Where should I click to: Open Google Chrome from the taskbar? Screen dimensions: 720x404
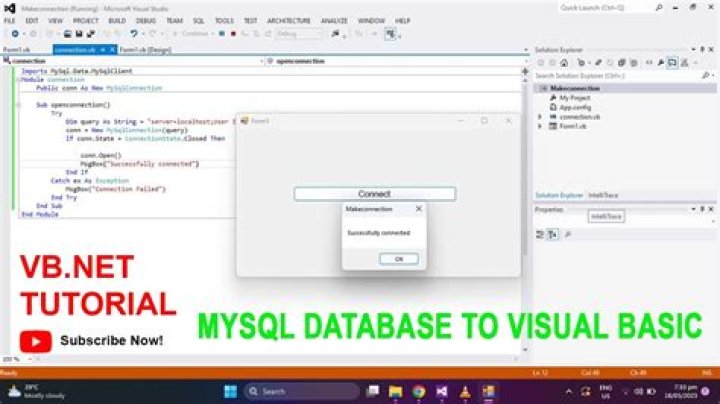click(x=418, y=392)
